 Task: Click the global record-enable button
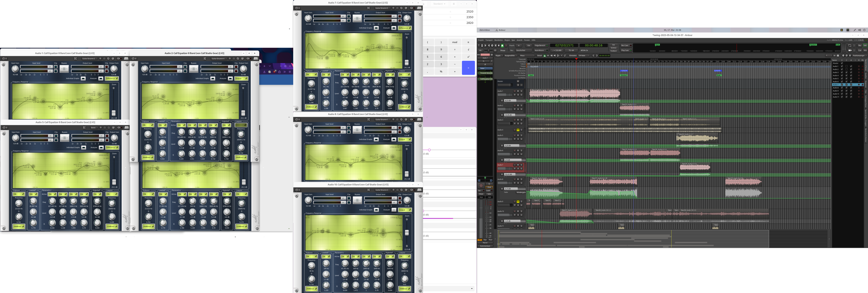(x=506, y=45)
